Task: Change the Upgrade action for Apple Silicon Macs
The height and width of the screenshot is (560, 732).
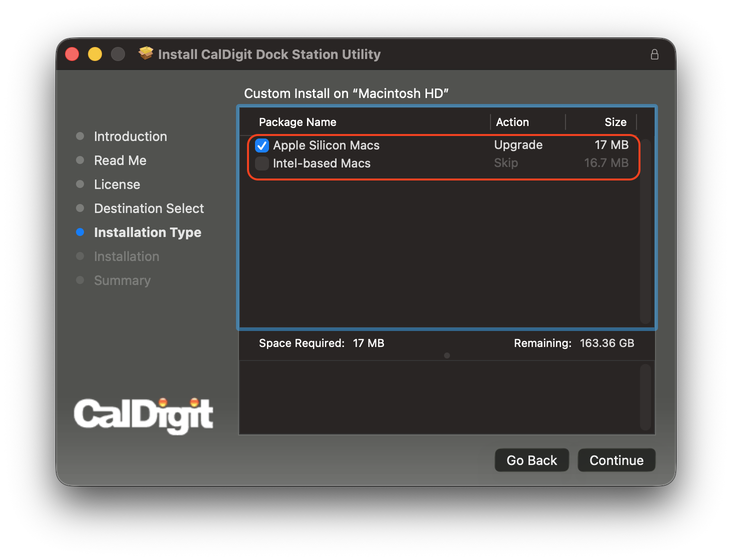Action: [x=518, y=145]
